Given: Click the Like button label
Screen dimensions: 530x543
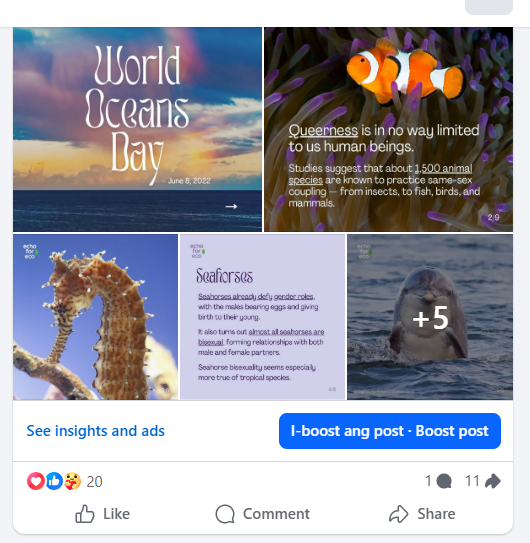Looking at the screenshot, I should 116,514.
